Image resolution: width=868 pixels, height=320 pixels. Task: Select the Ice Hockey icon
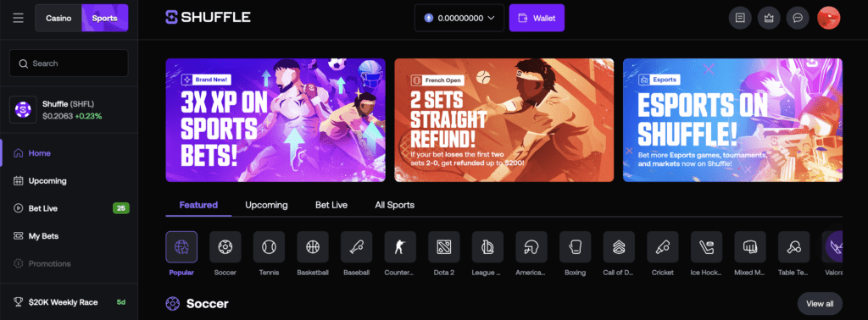tap(706, 247)
